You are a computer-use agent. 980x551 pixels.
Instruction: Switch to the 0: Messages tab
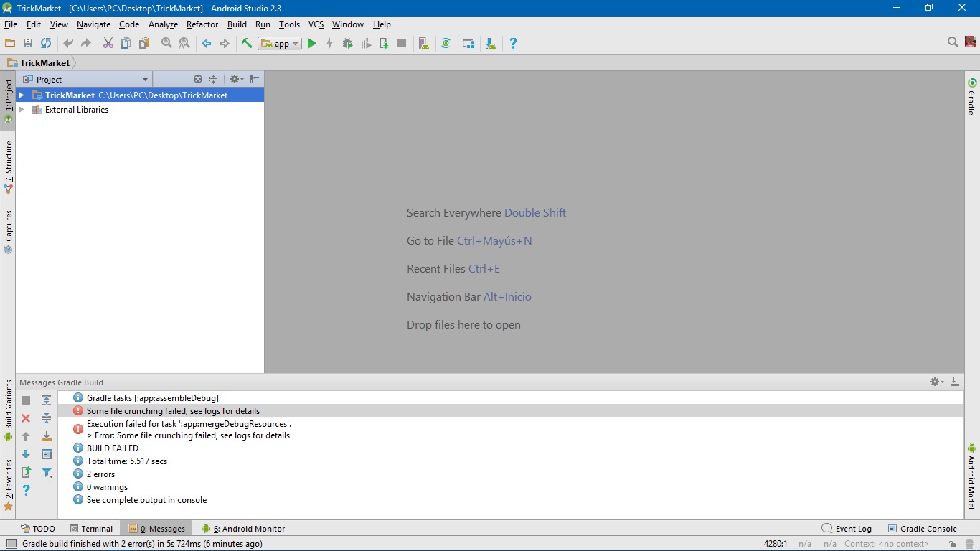(x=156, y=529)
